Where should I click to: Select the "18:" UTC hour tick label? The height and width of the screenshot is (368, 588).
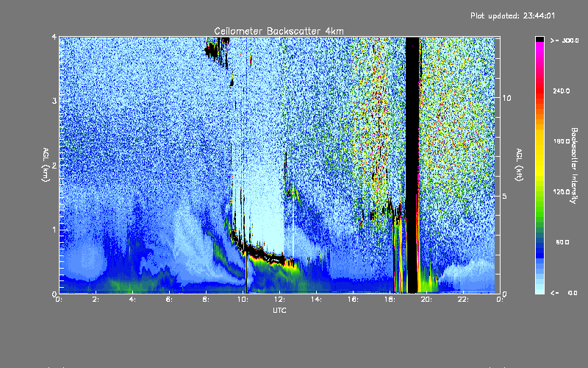(390, 300)
